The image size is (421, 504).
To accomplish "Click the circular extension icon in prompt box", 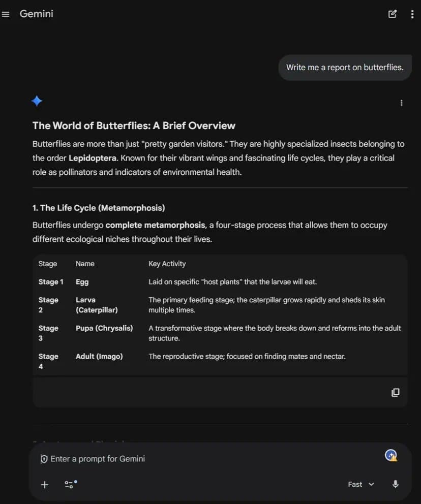I will [x=391, y=456].
